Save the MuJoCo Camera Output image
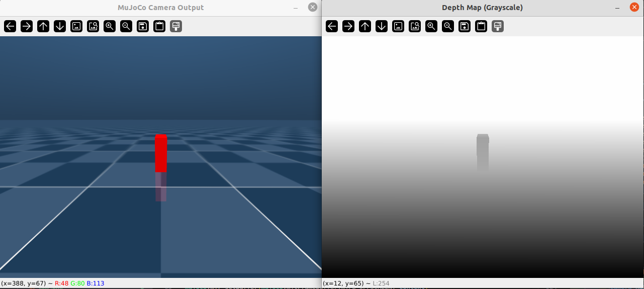 click(143, 26)
